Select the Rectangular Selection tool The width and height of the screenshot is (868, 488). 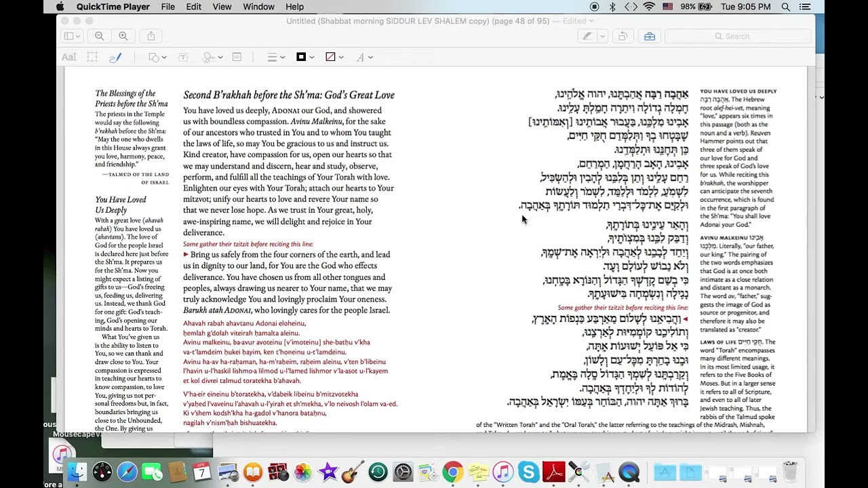(x=92, y=58)
